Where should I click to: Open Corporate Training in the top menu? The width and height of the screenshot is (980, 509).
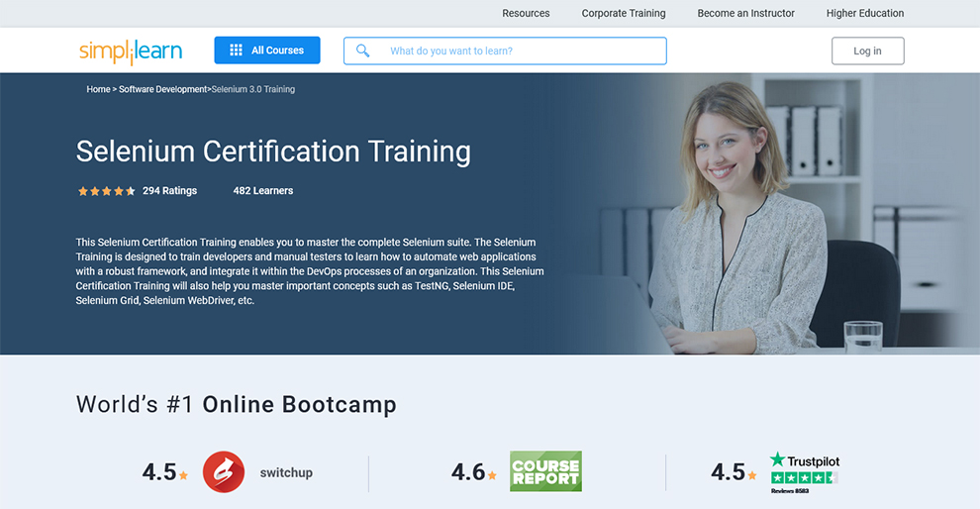(x=623, y=13)
